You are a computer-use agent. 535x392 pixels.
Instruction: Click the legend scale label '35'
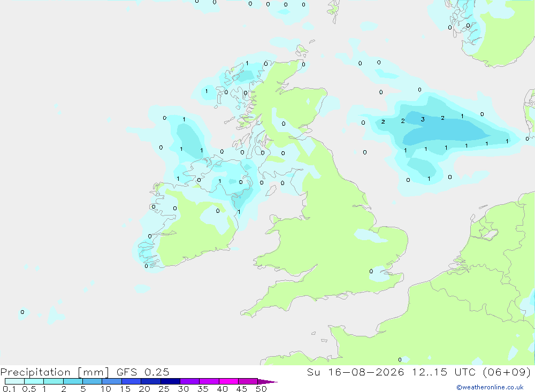(x=203, y=389)
